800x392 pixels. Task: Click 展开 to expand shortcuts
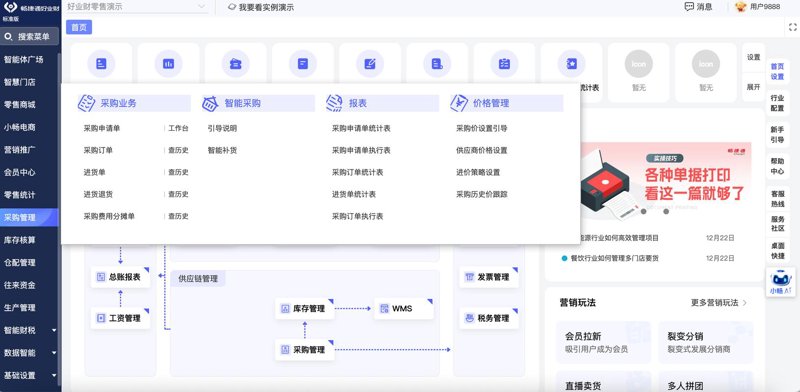(754, 87)
